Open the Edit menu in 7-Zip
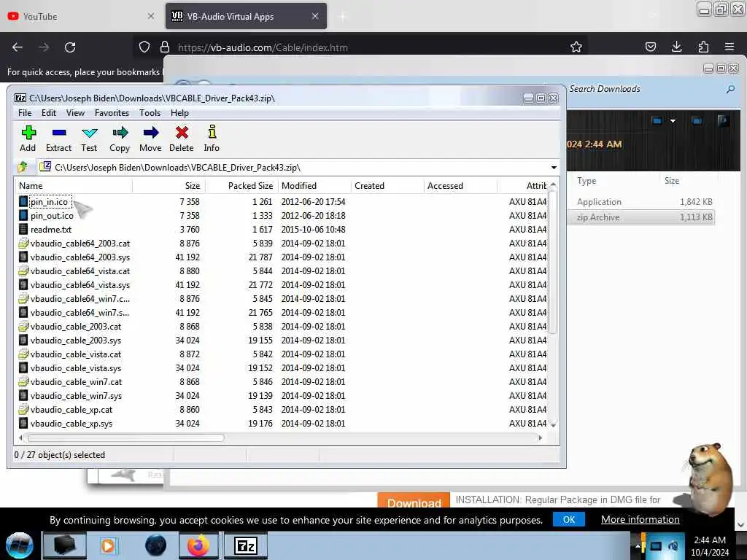 (49, 113)
